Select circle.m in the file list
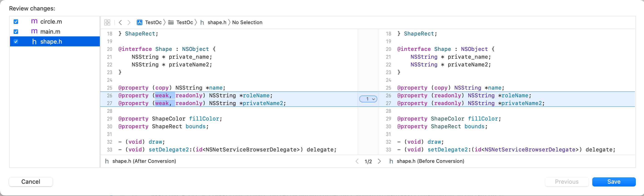This screenshot has width=644, height=196. pos(51,22)
